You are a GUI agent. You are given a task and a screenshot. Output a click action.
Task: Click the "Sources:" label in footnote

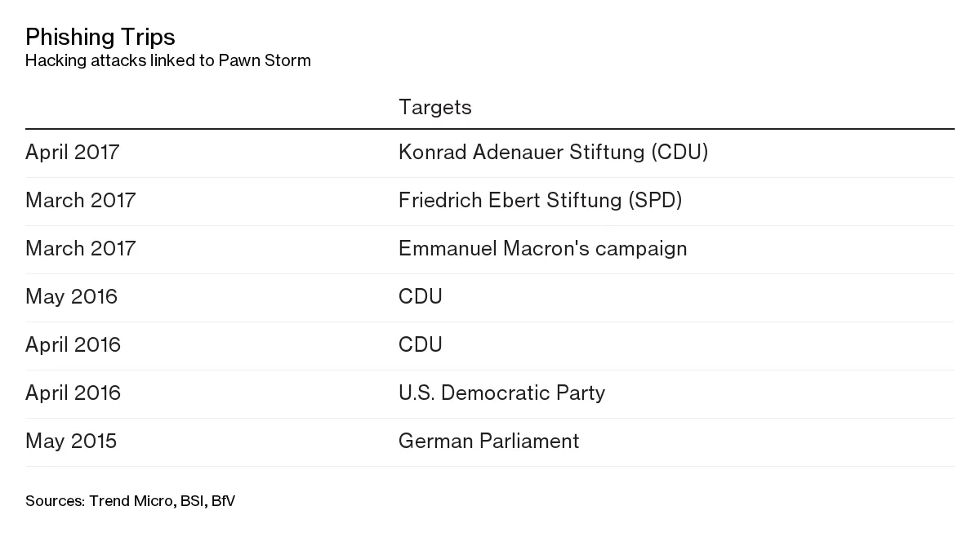(x=55, y=501)
